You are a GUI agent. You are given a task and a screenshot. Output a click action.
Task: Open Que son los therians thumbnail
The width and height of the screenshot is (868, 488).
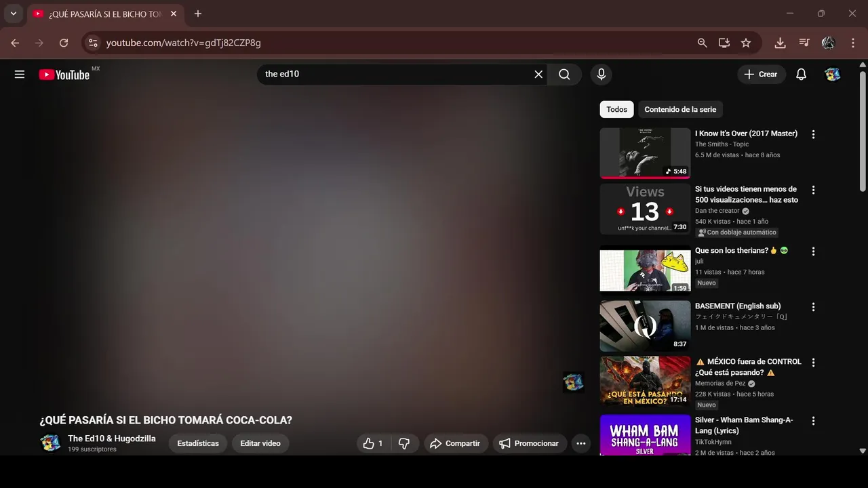tap(645, 270)
